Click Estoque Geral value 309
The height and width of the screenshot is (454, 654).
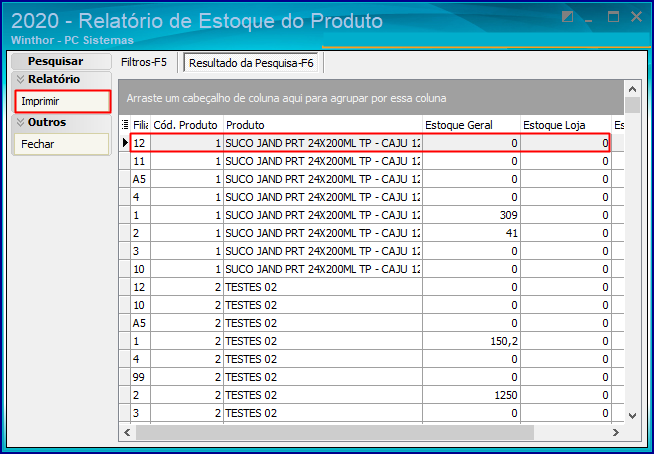click(x=508, y=215)
